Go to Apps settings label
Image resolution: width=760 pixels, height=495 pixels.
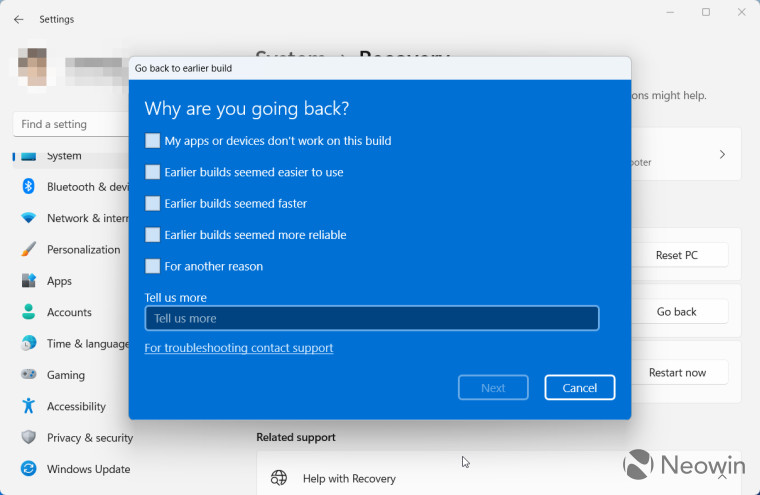[59, 281]
